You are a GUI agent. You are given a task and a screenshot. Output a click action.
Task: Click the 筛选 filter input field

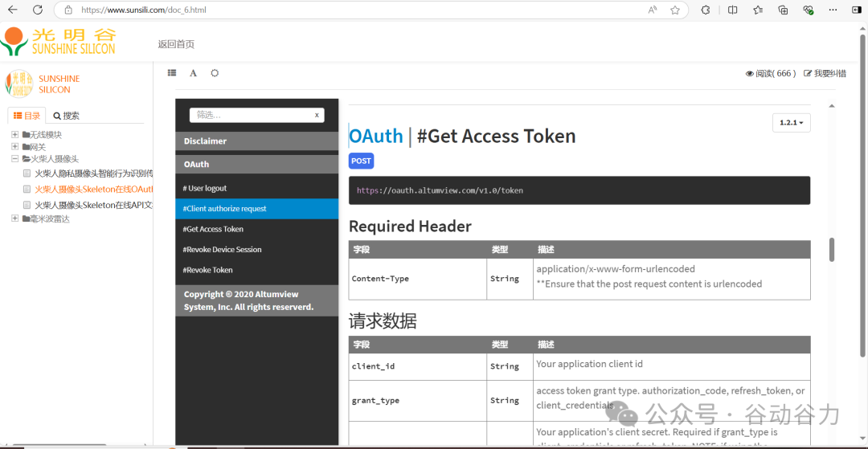pyautogui.click(x=249, y=115)
